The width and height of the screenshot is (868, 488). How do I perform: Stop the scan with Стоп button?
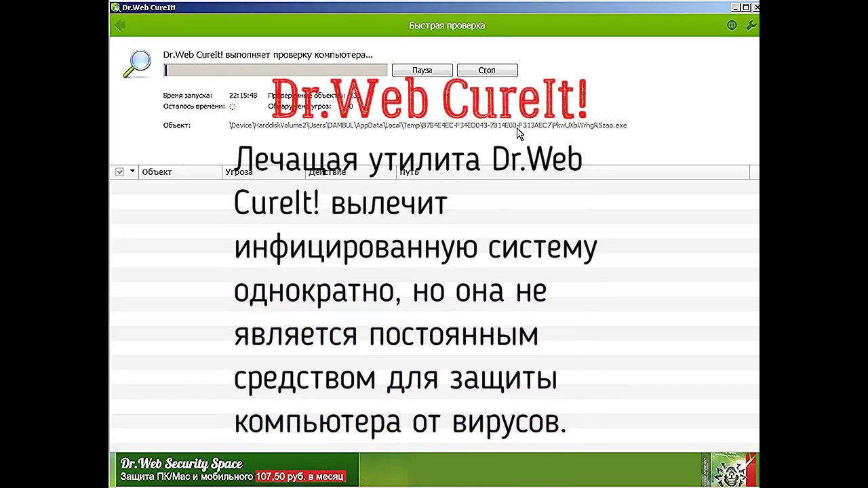click(x=487, y=70)
